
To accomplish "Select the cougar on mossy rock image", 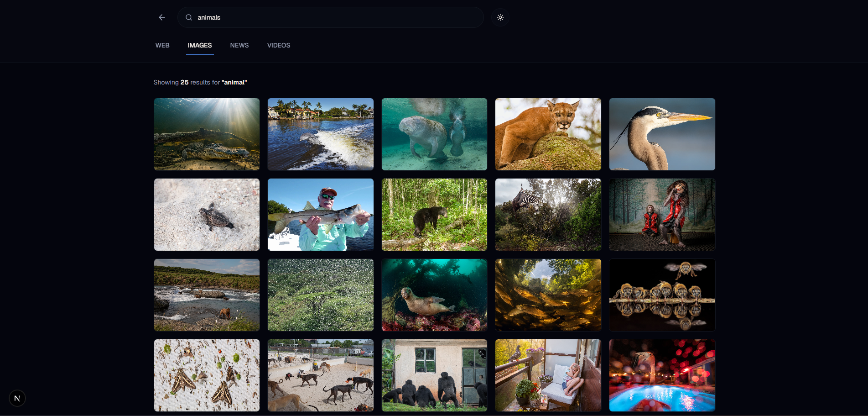I will (548, 134).
